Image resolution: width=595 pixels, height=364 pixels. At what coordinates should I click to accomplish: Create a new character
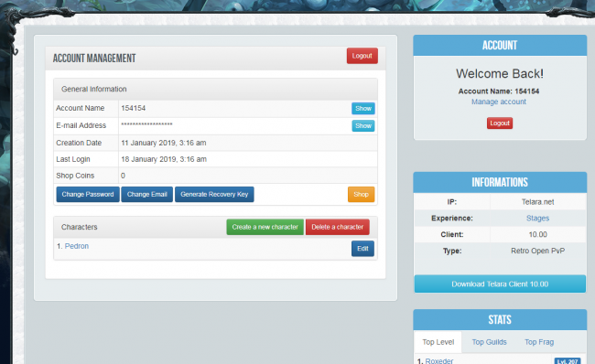coord(265,227)
